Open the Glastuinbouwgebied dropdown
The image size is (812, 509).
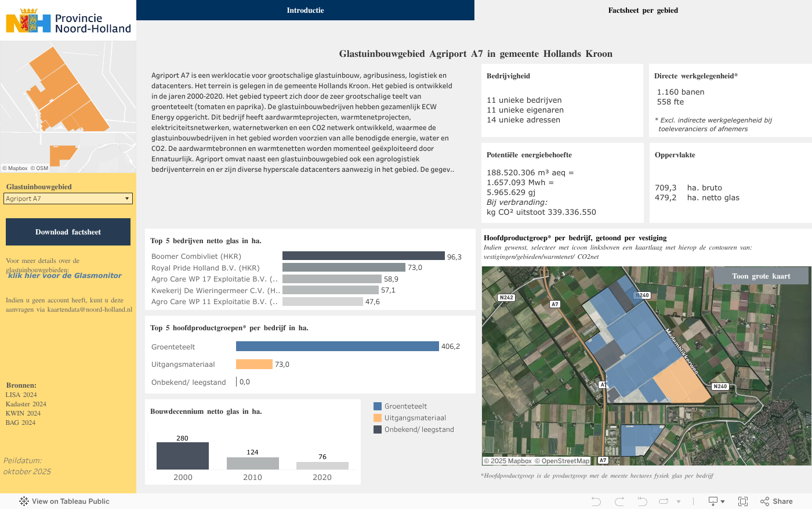[x=68, y=198]
